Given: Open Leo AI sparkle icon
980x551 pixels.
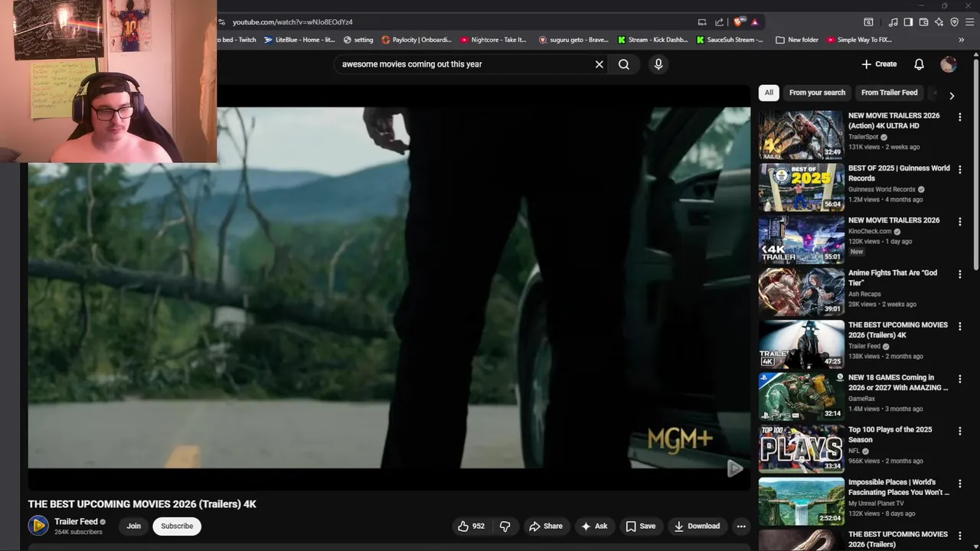Looking at the screenshot, I should click(x=939, y=22).
